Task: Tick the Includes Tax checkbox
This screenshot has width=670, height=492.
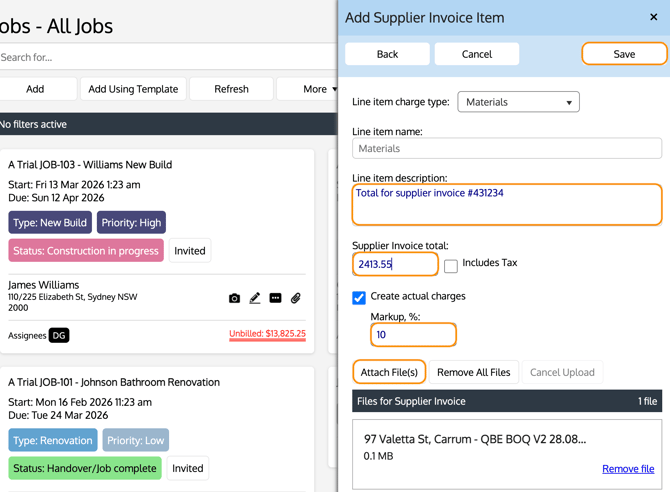Action: 451,265
